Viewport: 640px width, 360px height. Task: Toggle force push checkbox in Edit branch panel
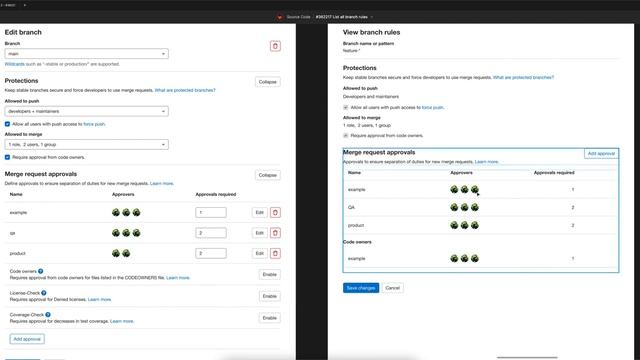[7, 124]
